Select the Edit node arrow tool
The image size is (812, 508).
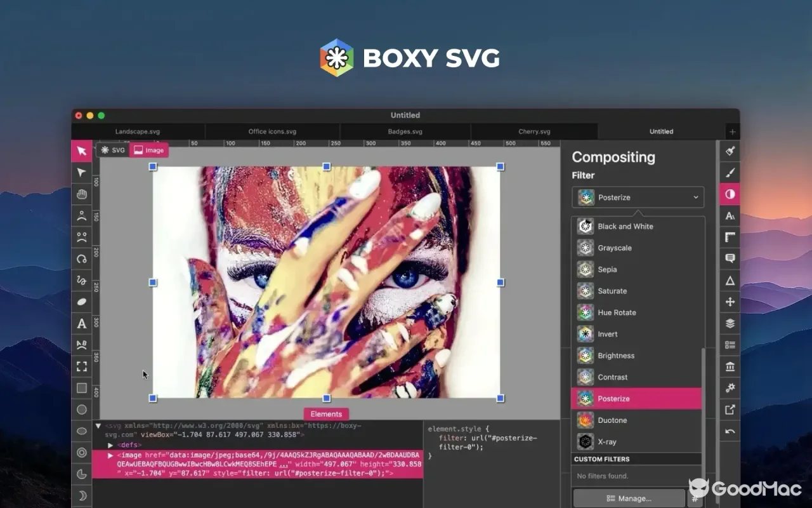[x=81, y=172]
